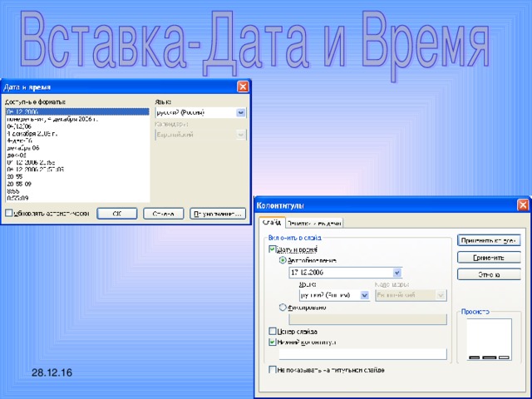Click OK in Дата и время dialog
This screenshot has height=399, width=532.
pyautogui.click(x=116, y=214)
